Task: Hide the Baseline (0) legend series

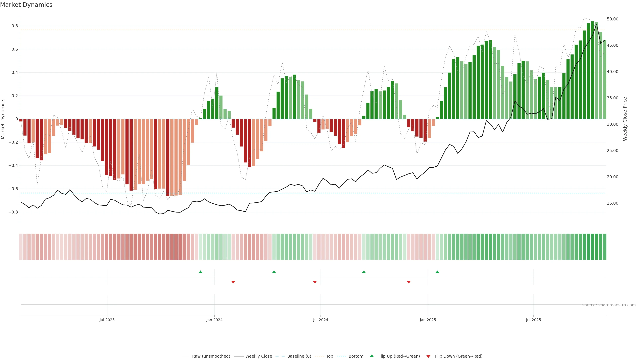Action: tap(299, 356)
